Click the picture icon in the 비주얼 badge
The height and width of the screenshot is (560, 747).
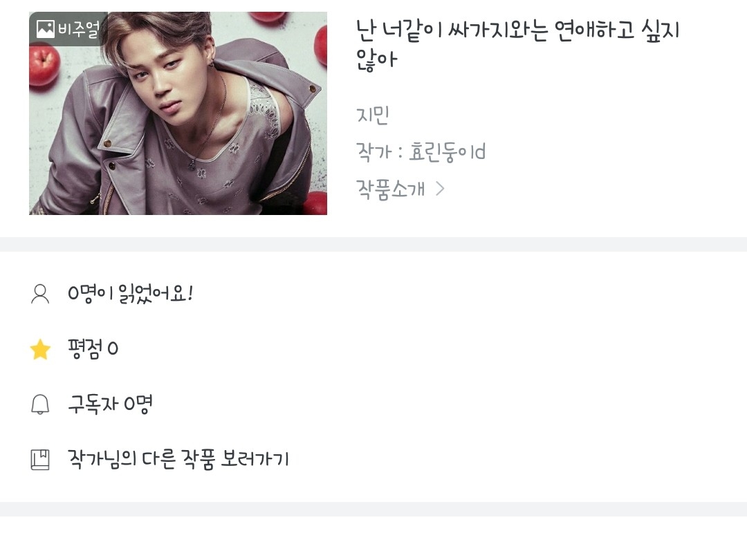[45, 29]
